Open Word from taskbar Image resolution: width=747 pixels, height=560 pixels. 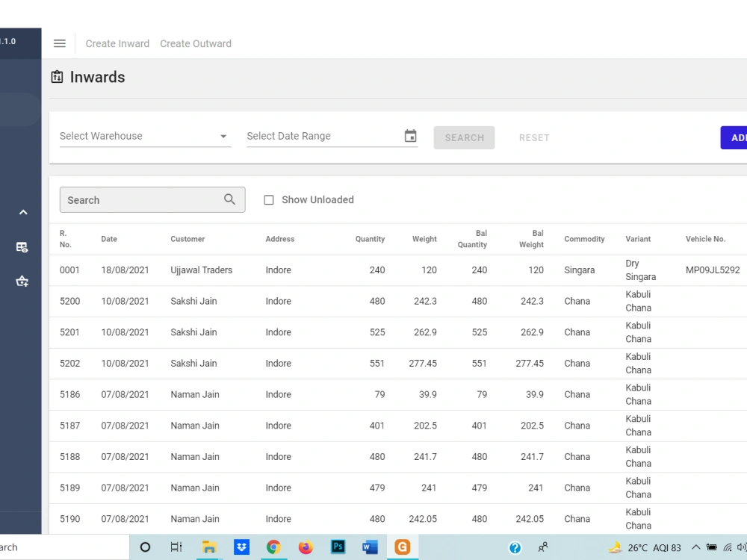pyautogui.click(x=370, y=547)
